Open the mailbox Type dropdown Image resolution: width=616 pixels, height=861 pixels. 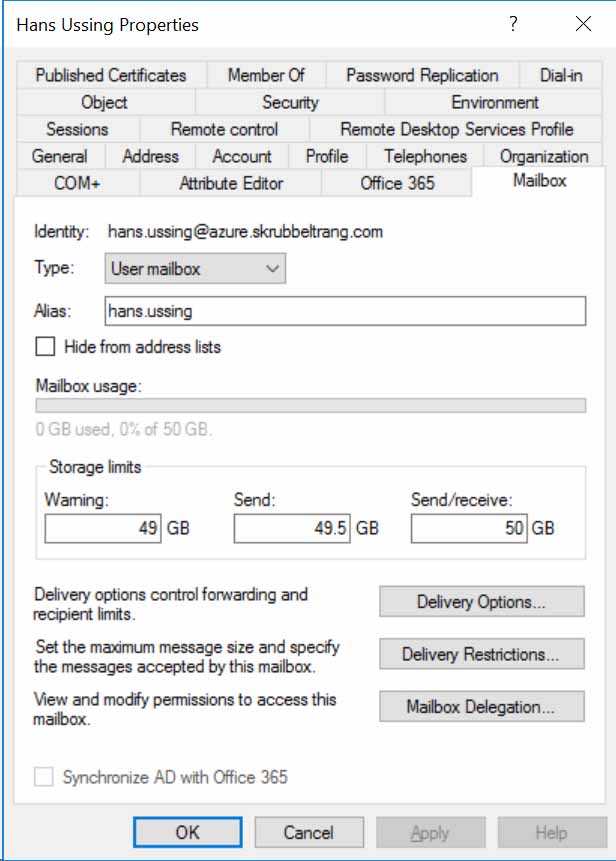195,269
